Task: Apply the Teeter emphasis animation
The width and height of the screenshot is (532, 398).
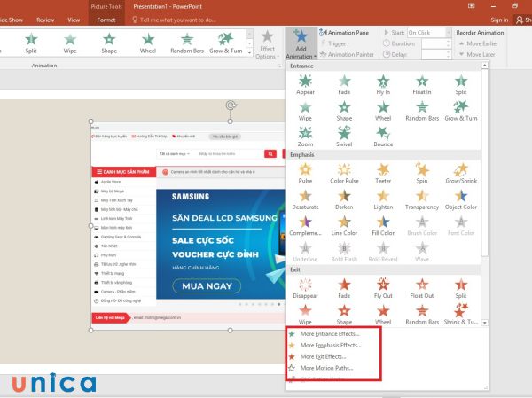Action: (x=383, y=174)
